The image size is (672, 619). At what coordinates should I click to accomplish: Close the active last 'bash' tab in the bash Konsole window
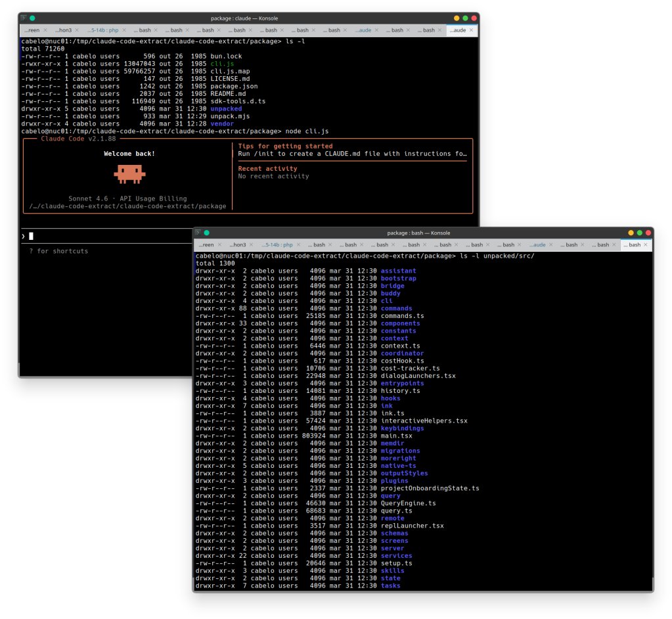tap(646, 244)
